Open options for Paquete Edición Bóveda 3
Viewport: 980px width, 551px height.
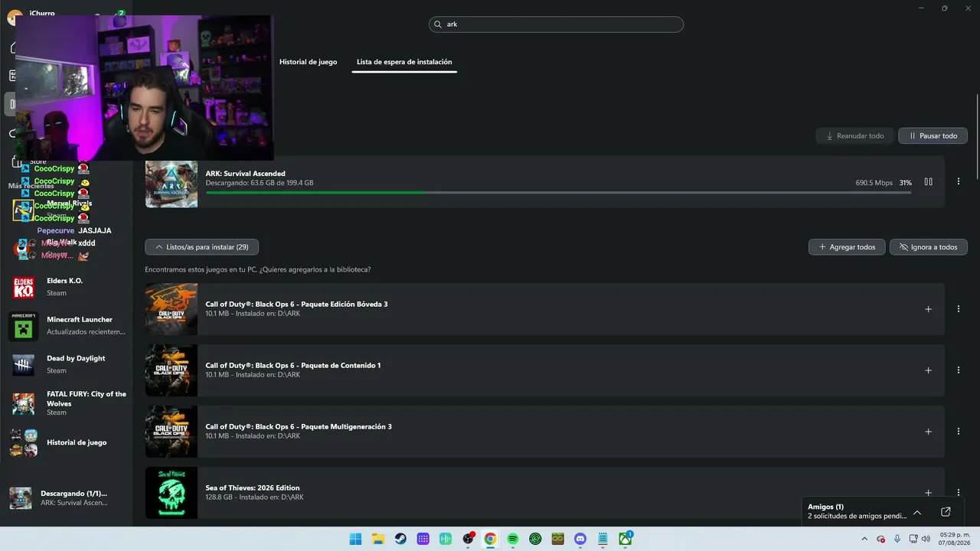[x=959, y=309]
